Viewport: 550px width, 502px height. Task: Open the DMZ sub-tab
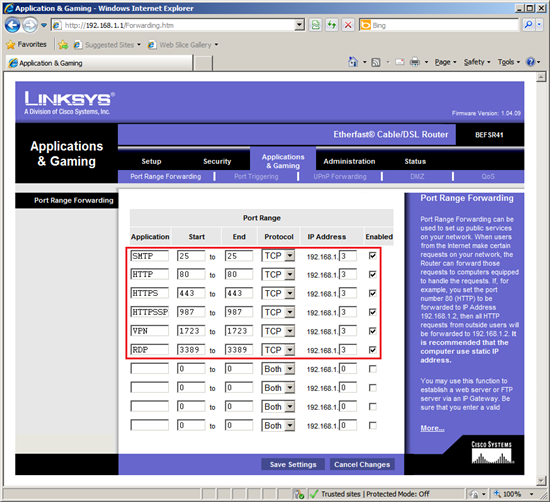[417, 176]
